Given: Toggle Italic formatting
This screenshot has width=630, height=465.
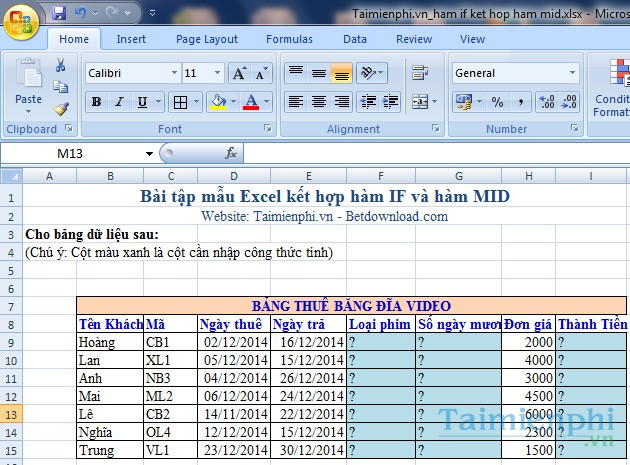Looking at the screenshot, I should [x=120, y=102].
